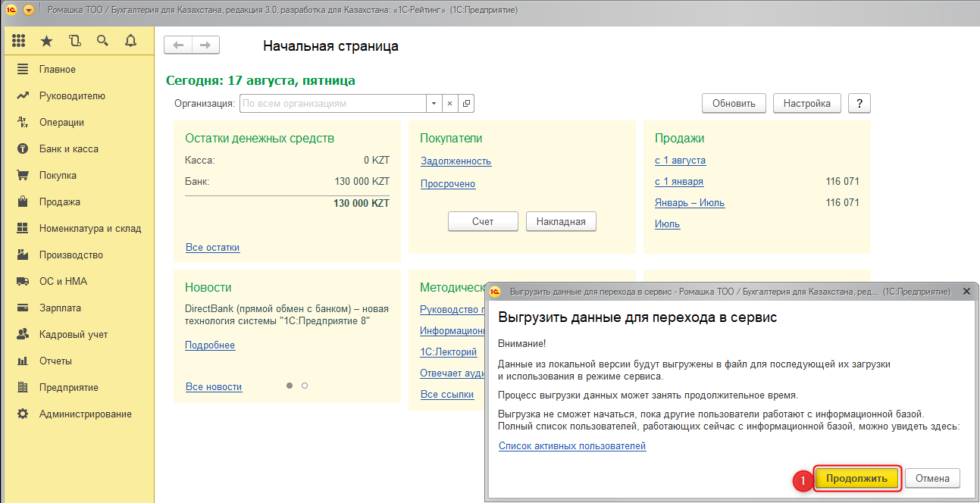Open the sections menu grid icon

click(19, 41)
